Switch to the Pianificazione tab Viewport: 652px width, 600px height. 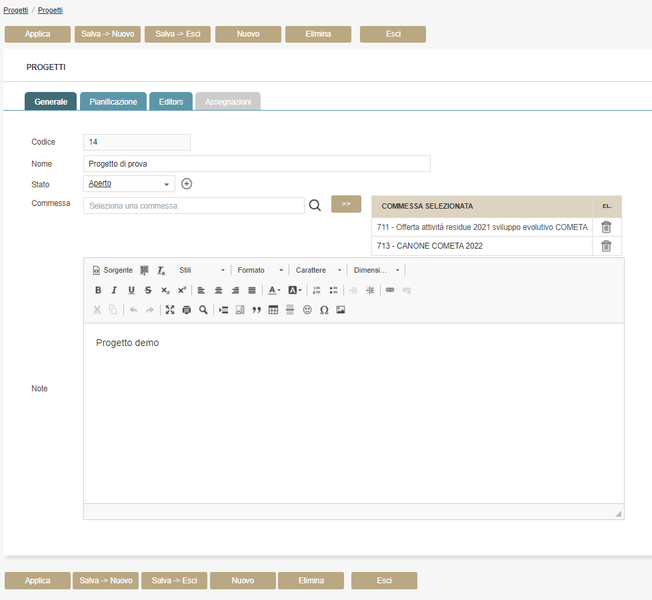(x=113, y=102)
